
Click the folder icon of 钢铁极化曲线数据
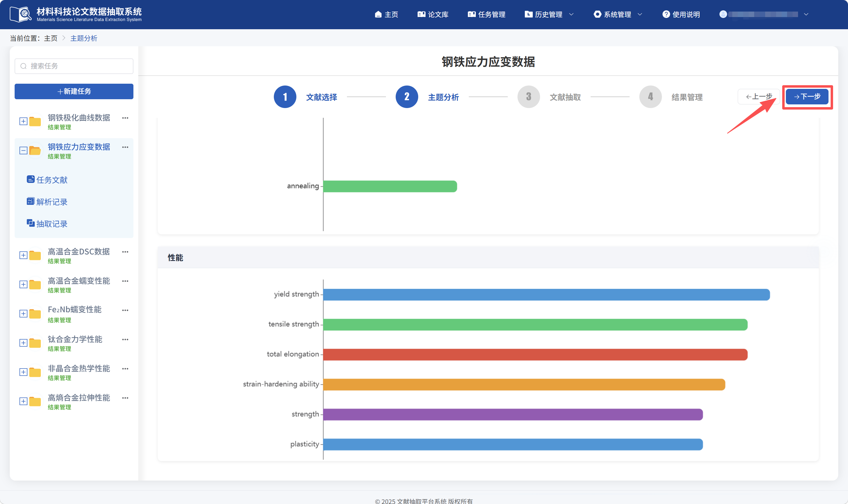(35, 121)
